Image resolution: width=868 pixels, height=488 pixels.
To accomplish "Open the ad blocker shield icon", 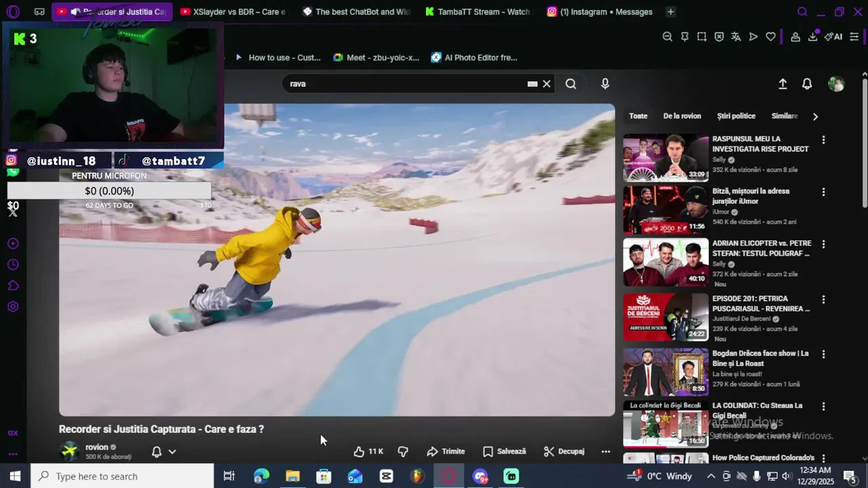I will pyautogui.click(x=719, y=37).
